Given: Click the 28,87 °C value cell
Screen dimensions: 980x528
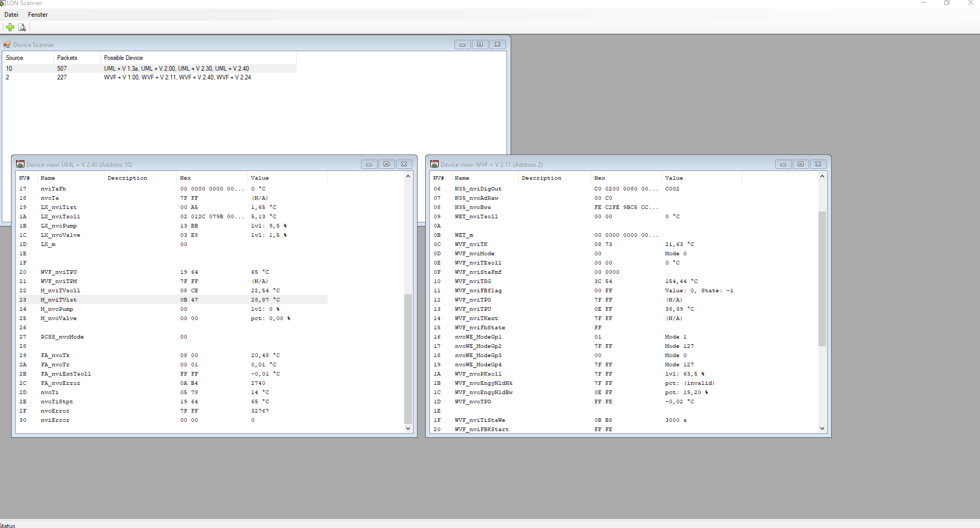Looking at the screenshot, I should [265, 299].
